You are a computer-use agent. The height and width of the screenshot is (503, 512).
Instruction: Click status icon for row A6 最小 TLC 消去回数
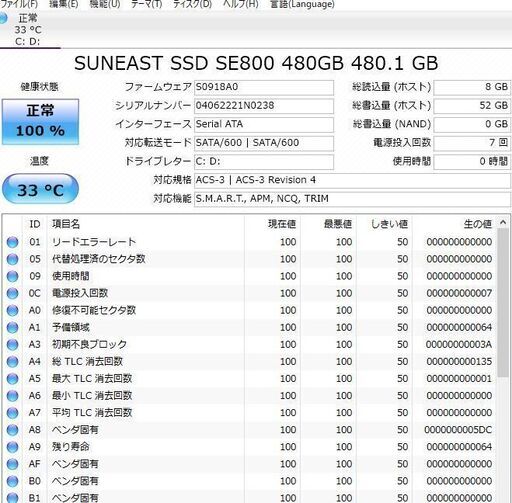click(x=12, y=396)
